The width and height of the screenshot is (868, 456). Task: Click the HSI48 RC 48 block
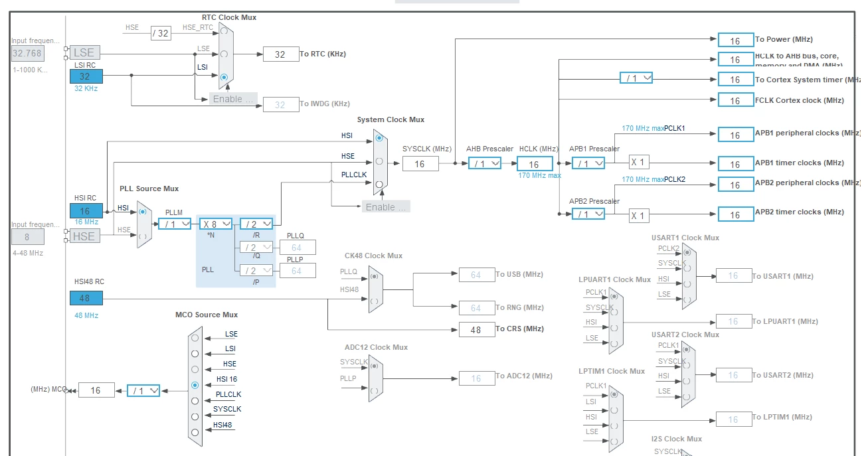85,299
